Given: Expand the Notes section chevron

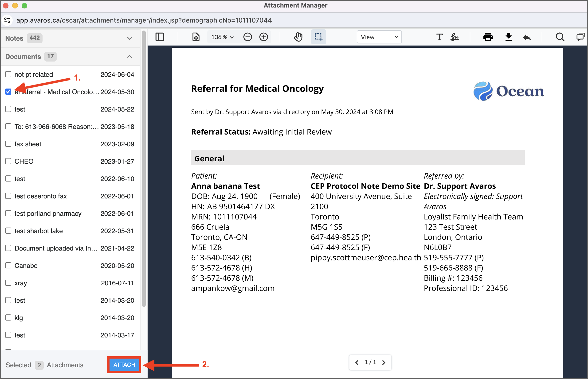Looking at the screenshot, I should pyautogui.click(x=129, y=38).
